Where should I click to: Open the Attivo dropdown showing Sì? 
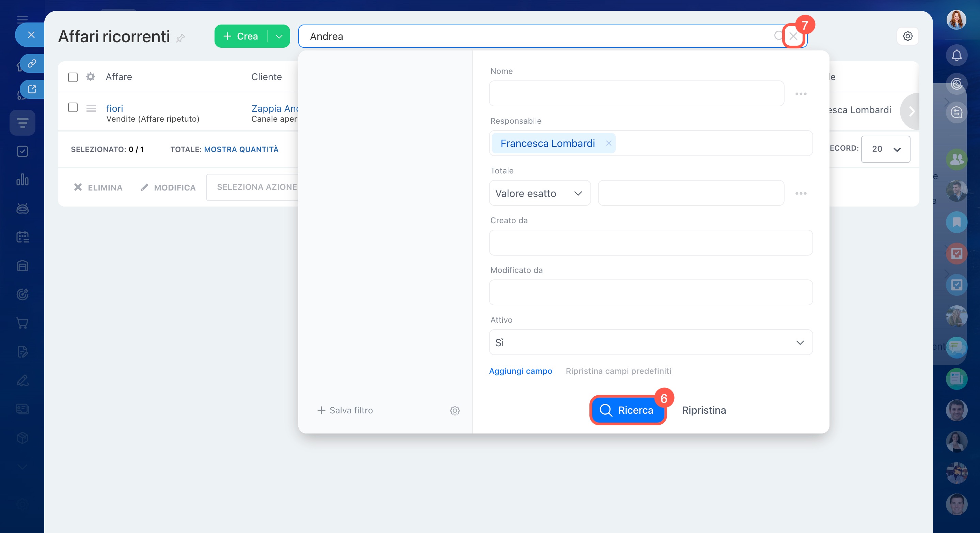(650, 342)
